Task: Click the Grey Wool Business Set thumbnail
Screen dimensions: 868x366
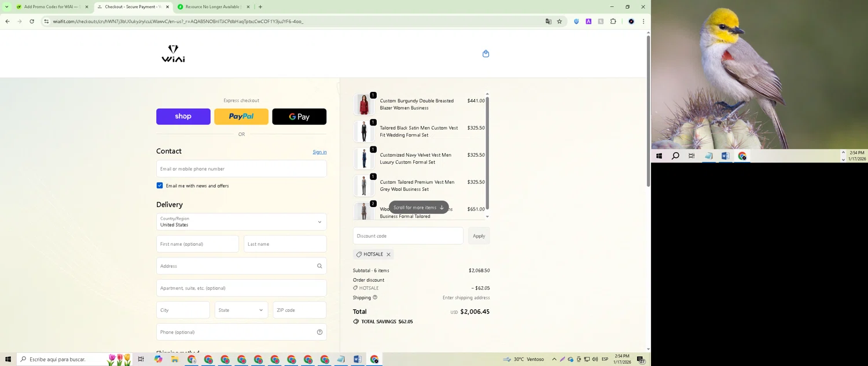Action: 364,186
